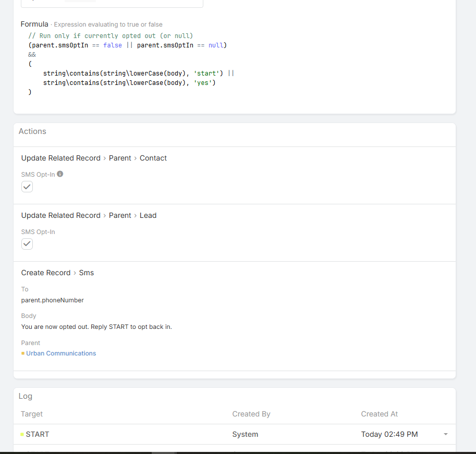Select the 'You are now opted out' body text
Screen dimensions: 476x454
pyautogui.click(x=96, y=327)
